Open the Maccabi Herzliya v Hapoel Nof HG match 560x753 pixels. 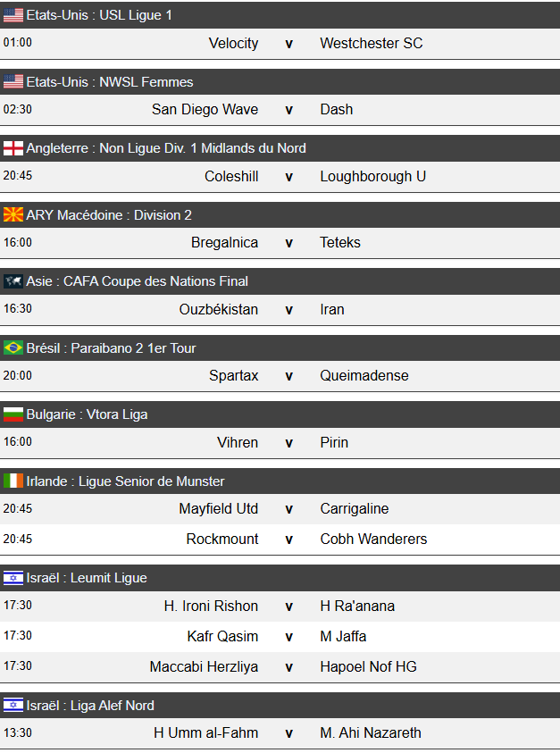point(288,667)
